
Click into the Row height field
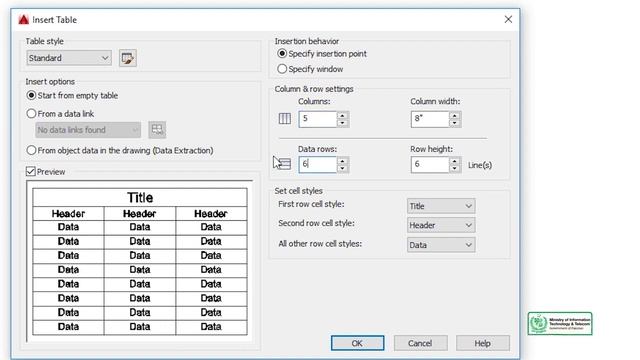pos(430,165)
